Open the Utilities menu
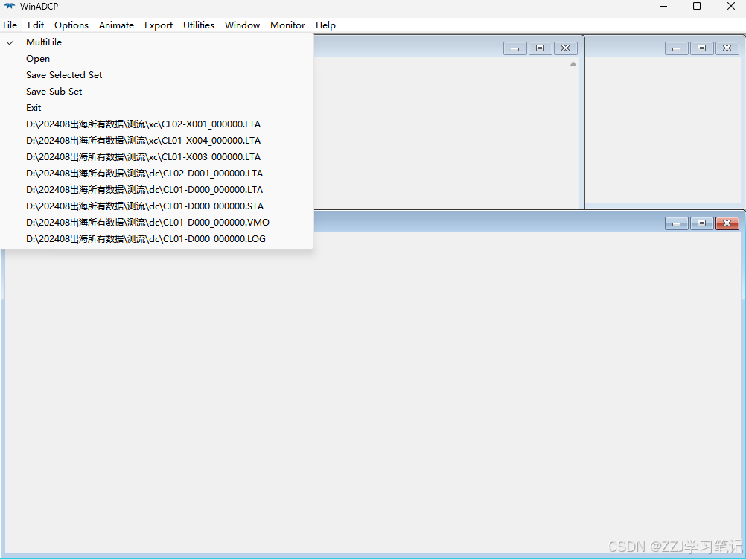 [x=198, y=25]
